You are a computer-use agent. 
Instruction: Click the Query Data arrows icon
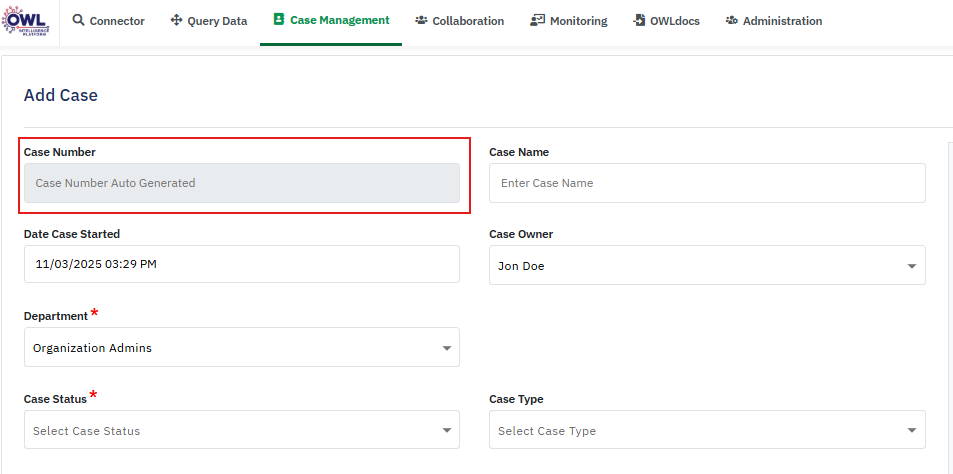click(x=176, y=21)
